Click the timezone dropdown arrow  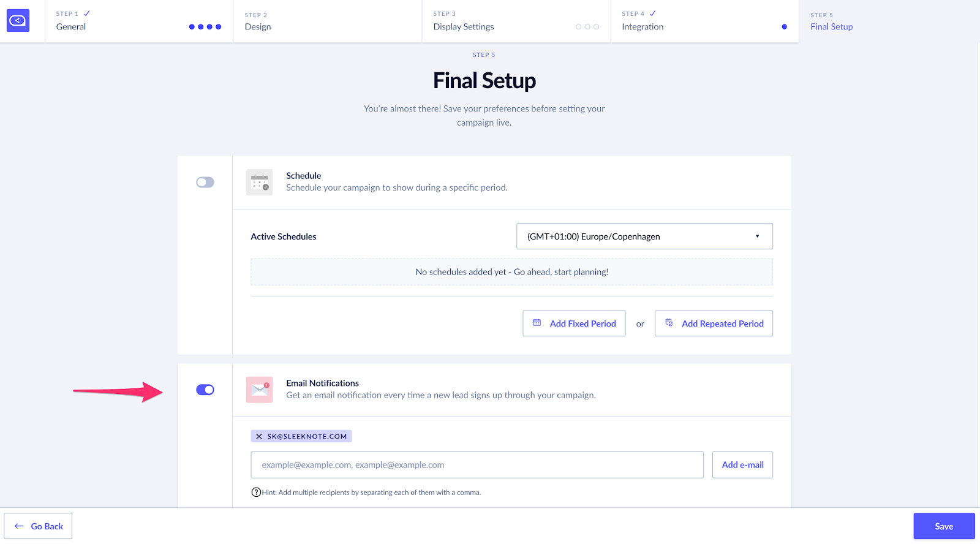click(x=757, y=236)
